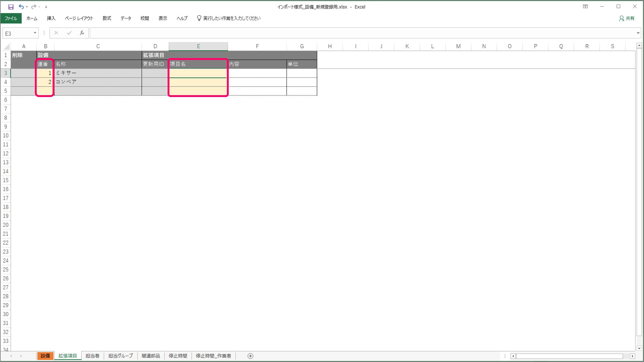Open the ファイル menu tab
Image resolution: width=644 pixels, height=362 pixels.
tap(11, 18)
